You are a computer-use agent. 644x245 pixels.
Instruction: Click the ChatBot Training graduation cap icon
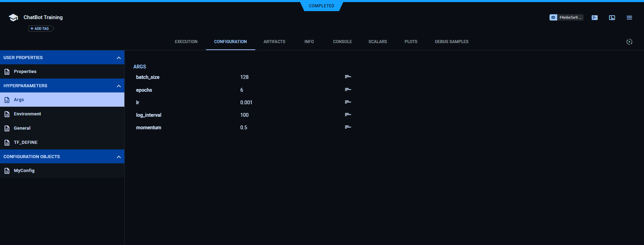pyautogui.click(x=13, y=18)
